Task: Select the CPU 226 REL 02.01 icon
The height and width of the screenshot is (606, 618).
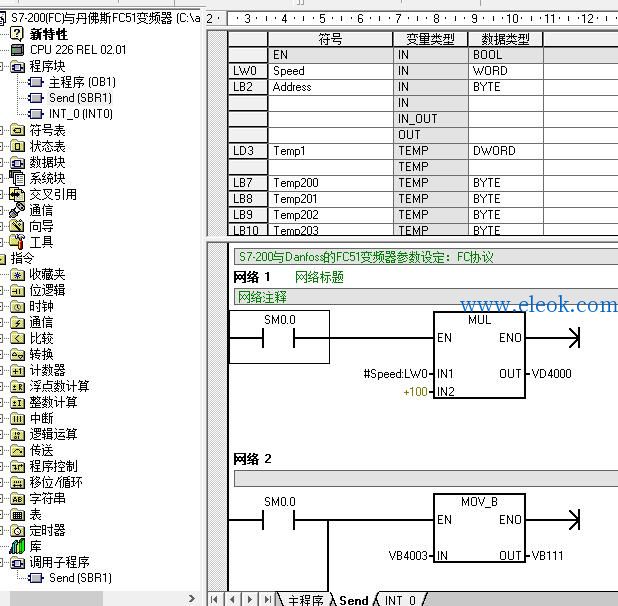Action: 17,50
